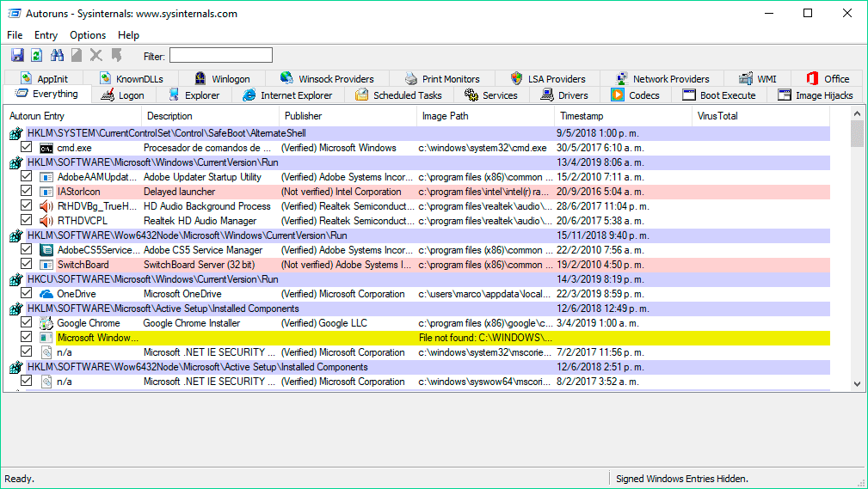Click the Properties page icon in toolbar
The width and height of the screenshot is (868, 489).
(77, 55)
